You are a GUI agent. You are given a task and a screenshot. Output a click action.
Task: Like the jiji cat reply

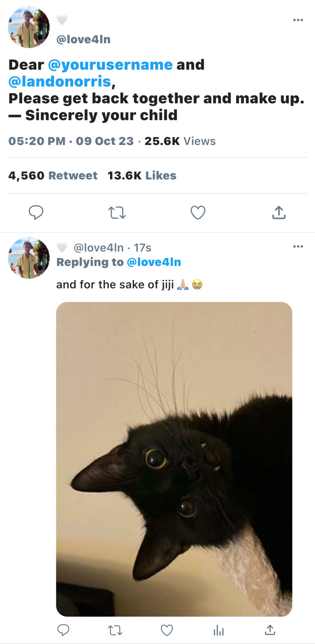pos(167,630)
